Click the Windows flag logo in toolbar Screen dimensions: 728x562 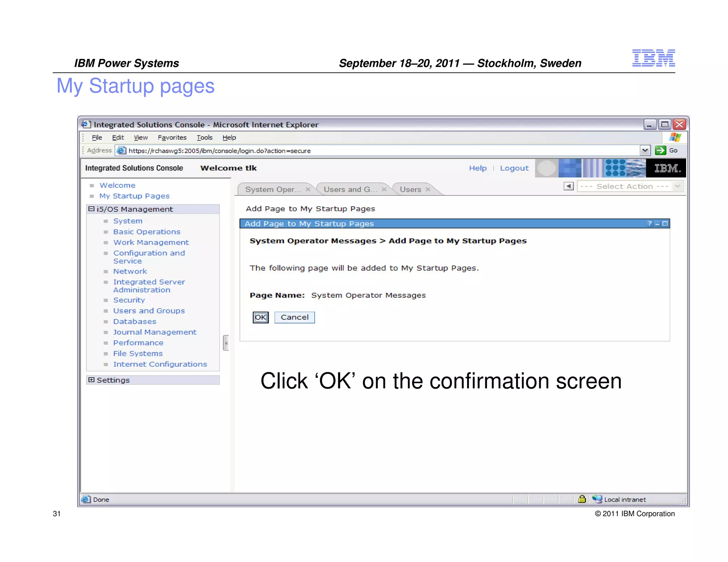[675, 137]
